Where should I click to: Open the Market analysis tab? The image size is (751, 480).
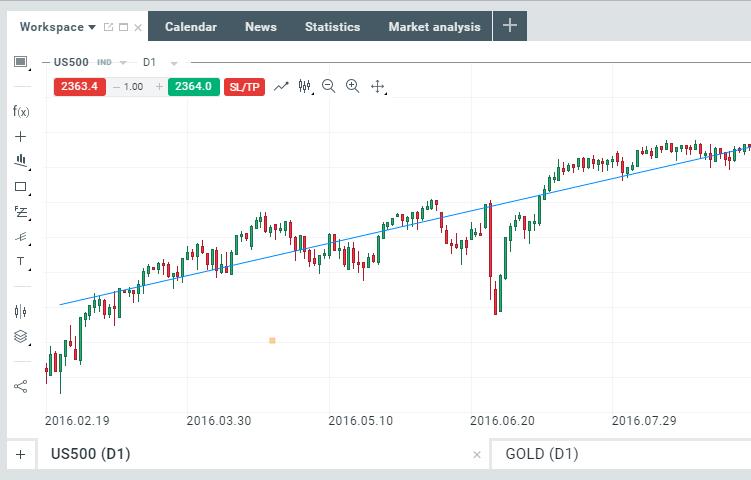point(434,27)
